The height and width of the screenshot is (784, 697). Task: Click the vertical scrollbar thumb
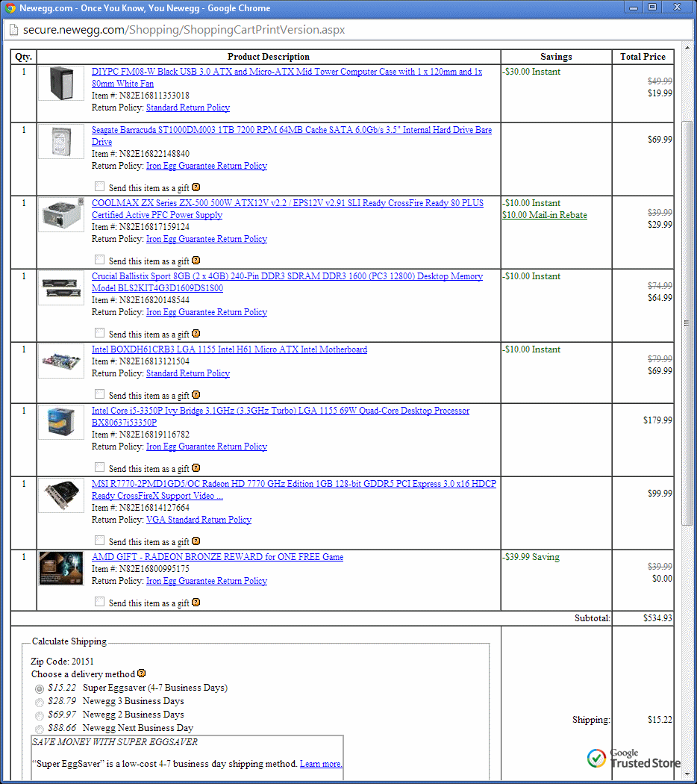tap(687, 323)
